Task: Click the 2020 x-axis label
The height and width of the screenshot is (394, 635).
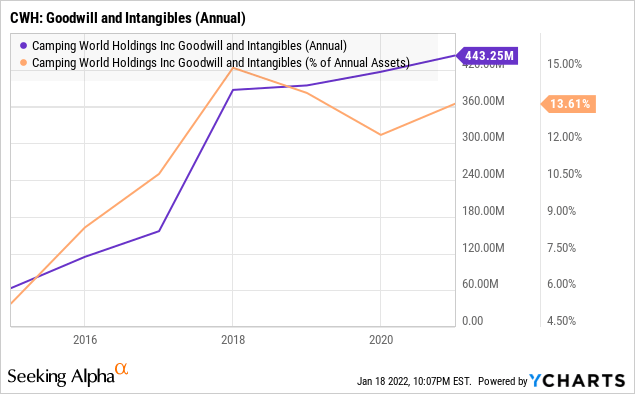Action: (x=381, y=339)
